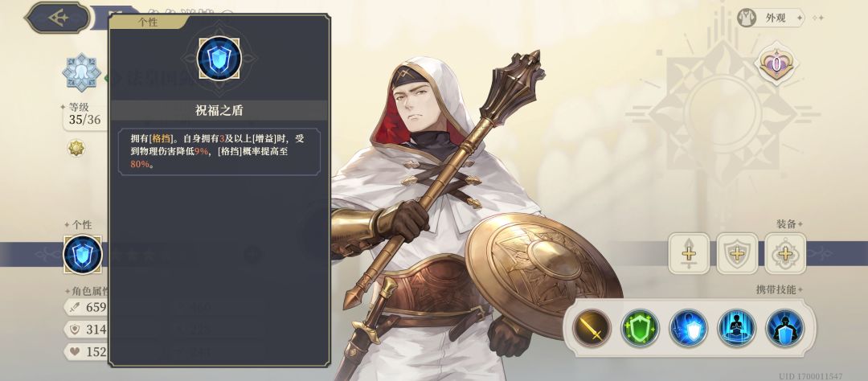Click the back arrow button
This screenshot has height=381, width=868.
pyautogui.click(x=57, y=18)
